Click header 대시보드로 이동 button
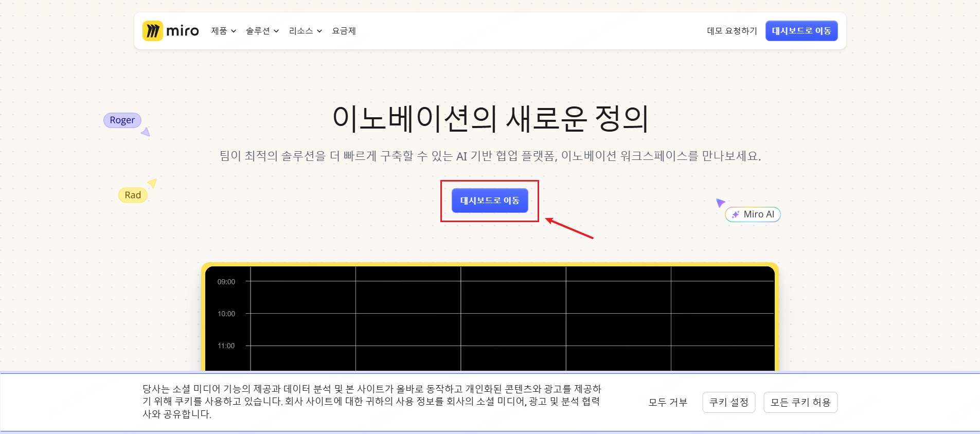This screenshot has height=434, width=980. (801, 31)
